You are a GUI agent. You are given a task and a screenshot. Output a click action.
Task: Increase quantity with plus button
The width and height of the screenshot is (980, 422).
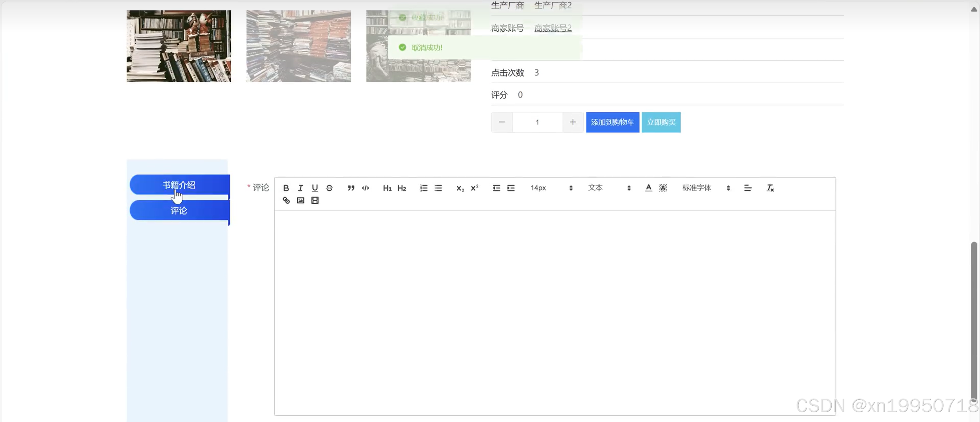573,122
